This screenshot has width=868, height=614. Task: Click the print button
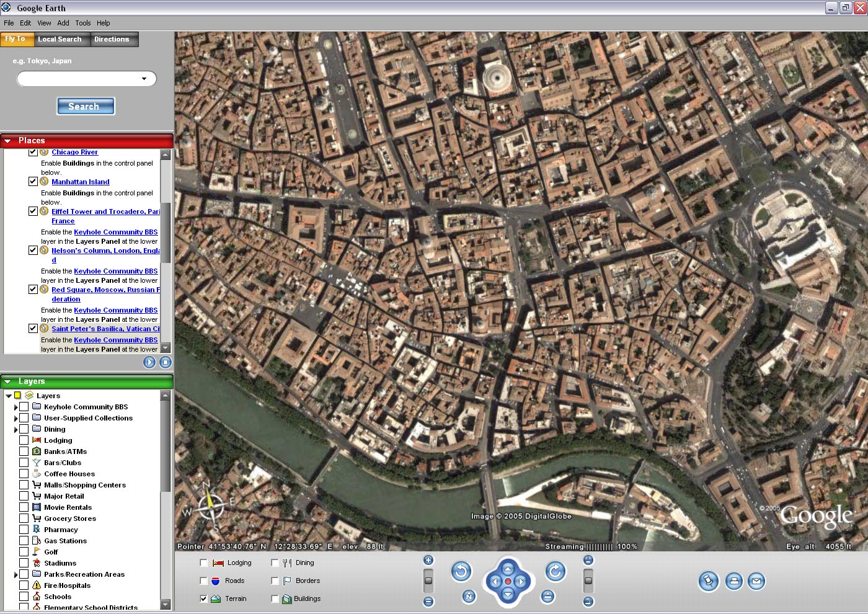click(734, 581)
